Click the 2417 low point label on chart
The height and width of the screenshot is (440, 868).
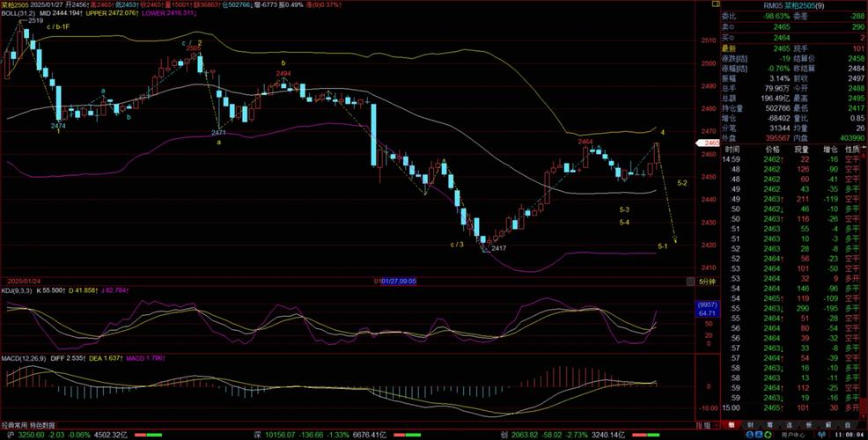click(498, 249)
